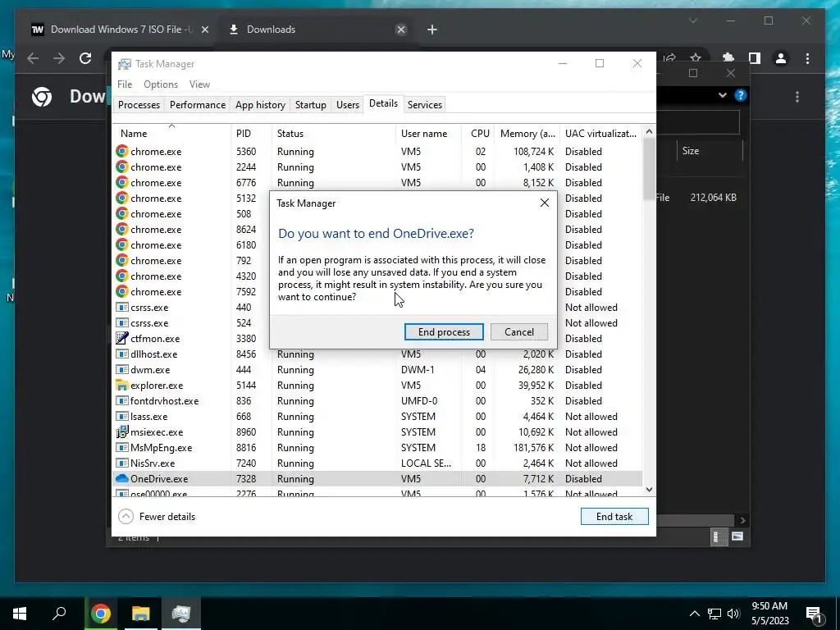840x630 pixels.
Task: Sort by the Memory column header
Action: point(527,134)
